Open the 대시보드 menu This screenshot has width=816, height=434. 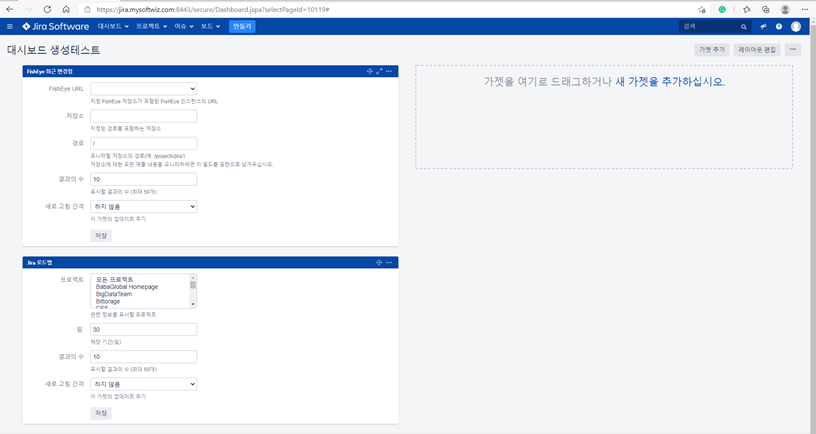[113, 26]
